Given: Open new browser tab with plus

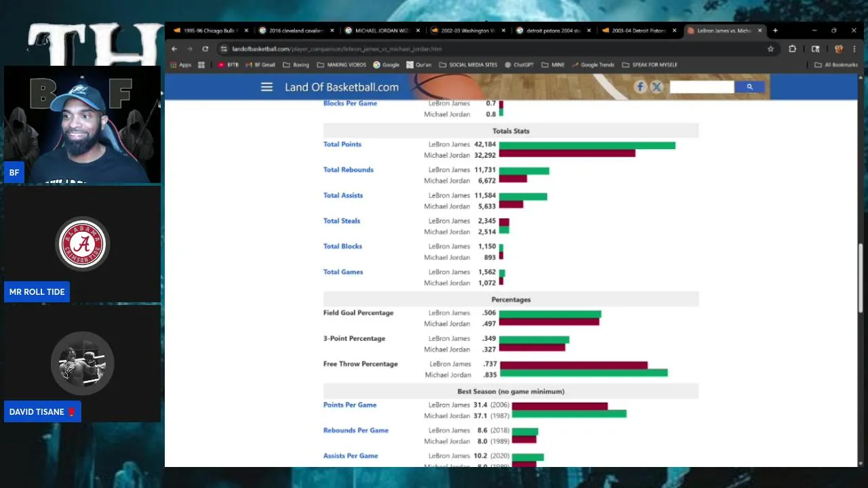Looking at the screenshot, I should [775, 30].
